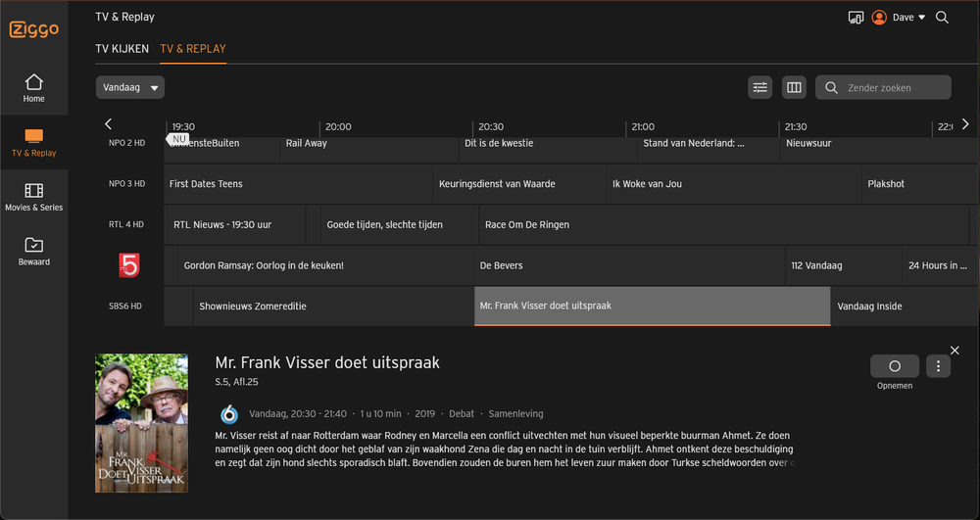The height and width of the screenshot is (520, 980).
Task: Open De Bevers program
Action: click(x=630, y=265)
